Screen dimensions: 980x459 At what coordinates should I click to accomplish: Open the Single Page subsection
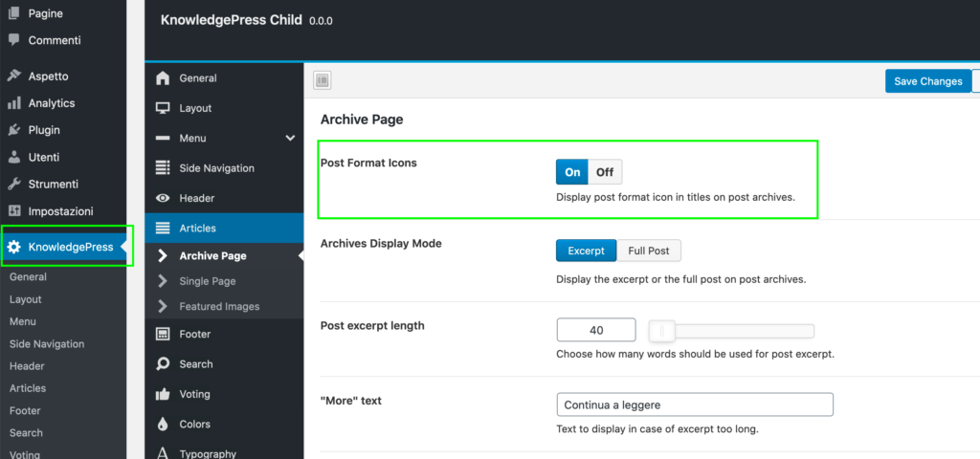tap(208, 281)
